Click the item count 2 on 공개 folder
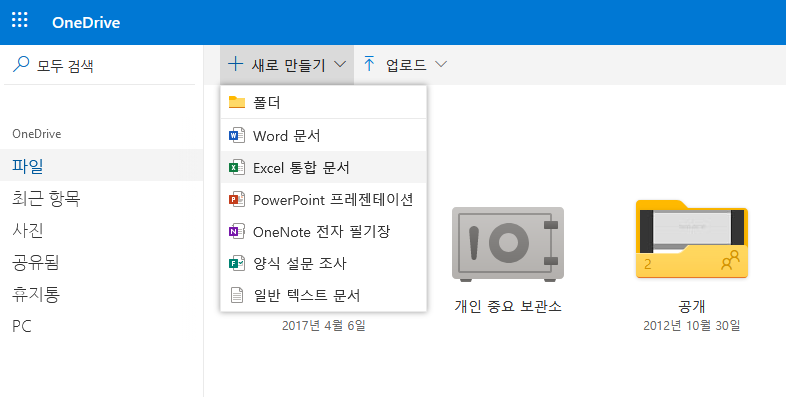The width and height of the screenshot is (786, 397). tap(648, 264)
